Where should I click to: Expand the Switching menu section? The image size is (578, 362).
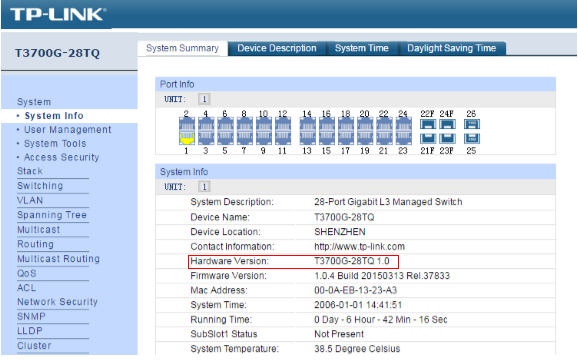click(40, 185)
